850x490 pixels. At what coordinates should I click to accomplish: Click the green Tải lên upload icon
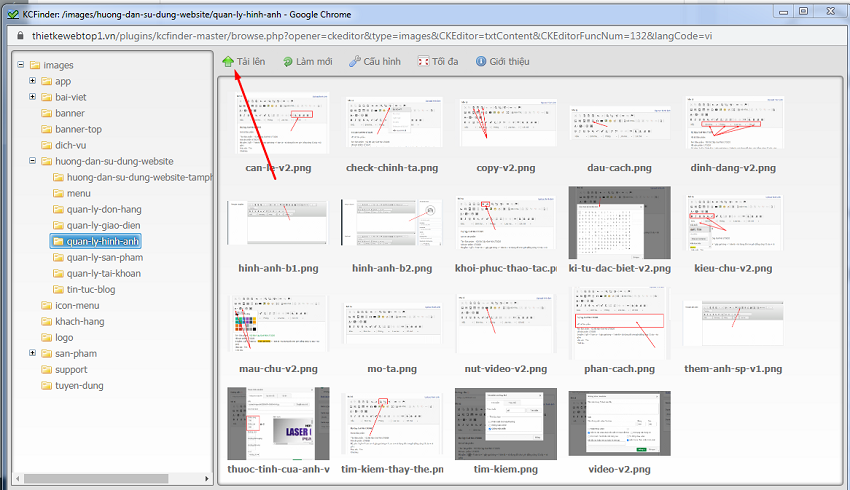click(228, 61)
